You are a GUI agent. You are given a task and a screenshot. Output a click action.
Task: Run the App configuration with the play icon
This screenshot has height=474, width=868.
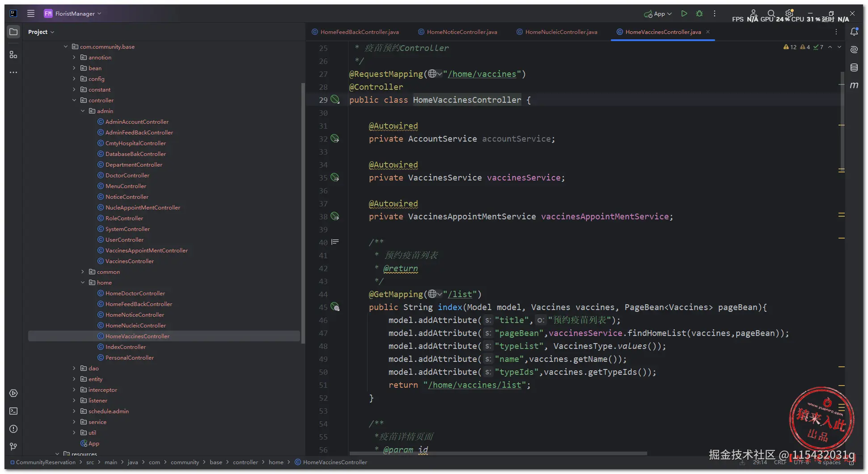tap(684, 14)
